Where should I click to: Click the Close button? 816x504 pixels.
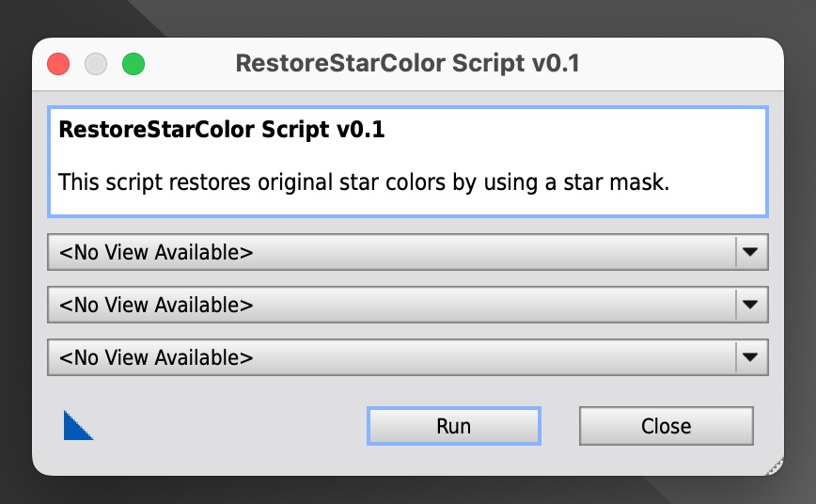coord(667,426)
